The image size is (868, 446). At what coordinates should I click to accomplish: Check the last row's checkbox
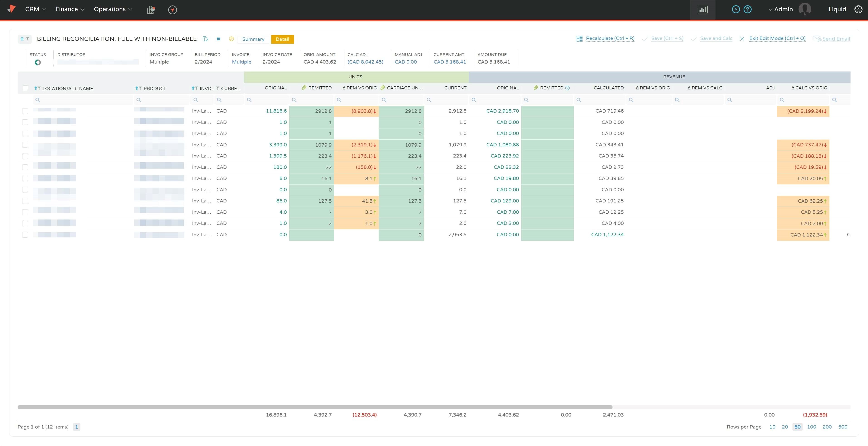25,235
